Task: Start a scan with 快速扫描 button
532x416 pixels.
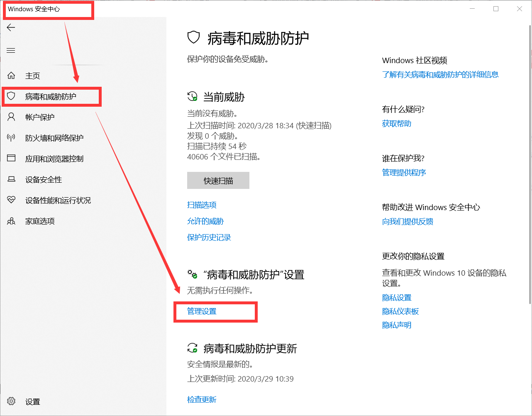Action: point(218,181)
